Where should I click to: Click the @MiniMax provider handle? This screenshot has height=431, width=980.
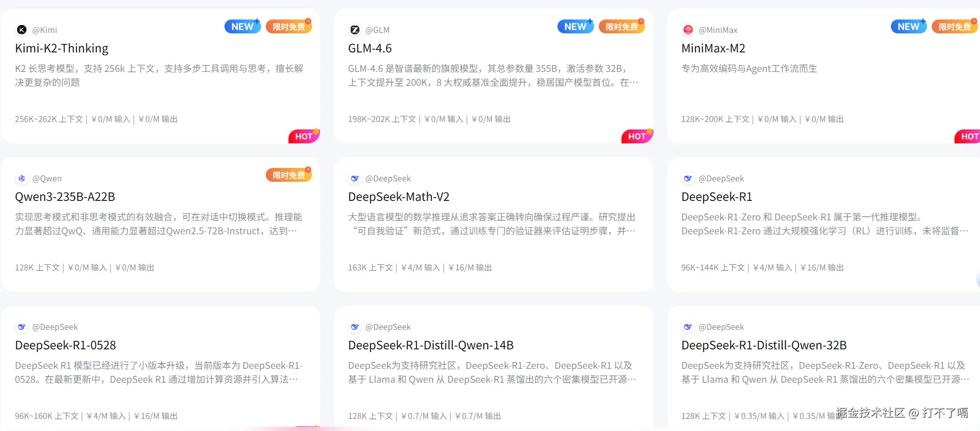718,30
